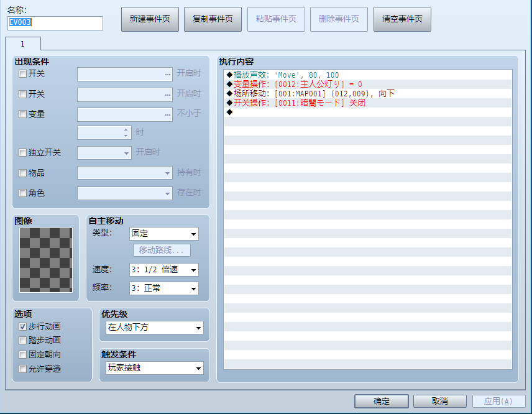This screenshot has width=532, height=414.
Task: Open the 类型 dropdown showing 固定
Action: pyautogui.click(x=164, y=234)
